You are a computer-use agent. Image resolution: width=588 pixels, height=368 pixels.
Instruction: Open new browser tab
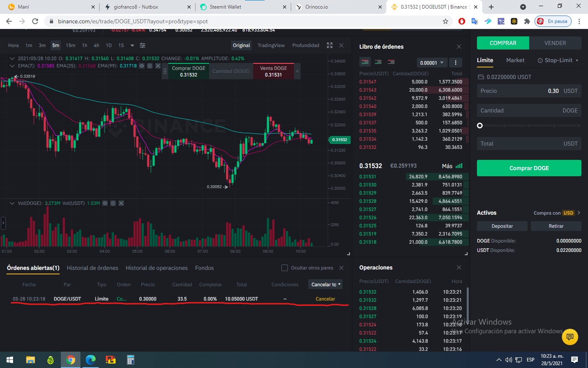491,7
